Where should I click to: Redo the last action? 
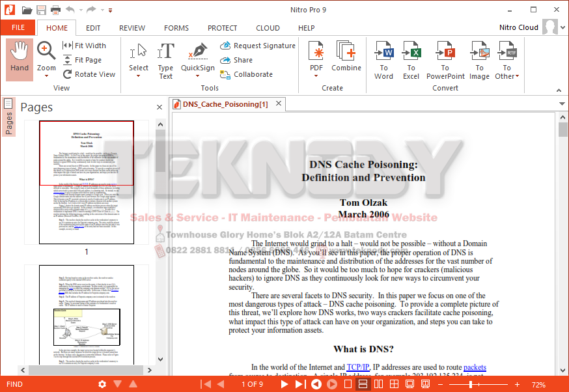coord(91,10)
